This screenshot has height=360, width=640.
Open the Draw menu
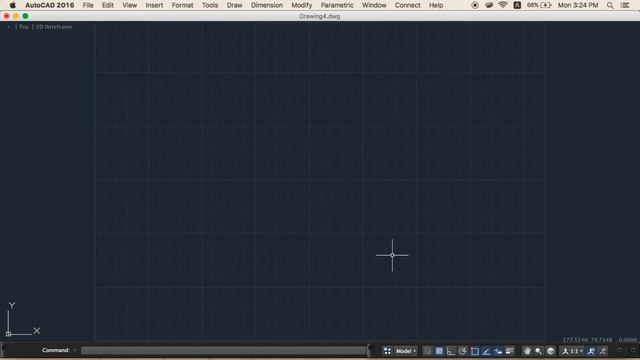tap(234, 5)
